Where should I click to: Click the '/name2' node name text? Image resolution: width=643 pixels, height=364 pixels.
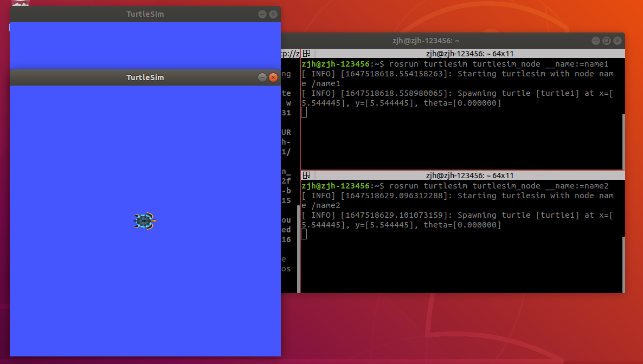(326, 205)
